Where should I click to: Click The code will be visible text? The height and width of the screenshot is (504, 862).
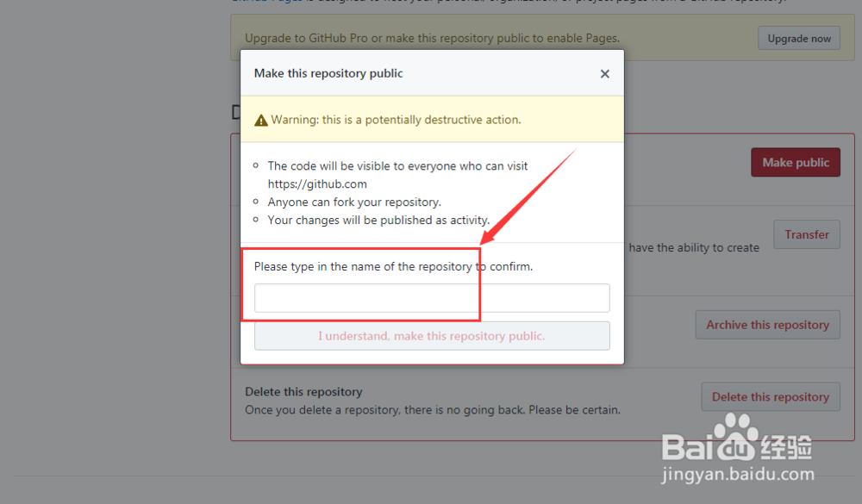coord(397,166)
